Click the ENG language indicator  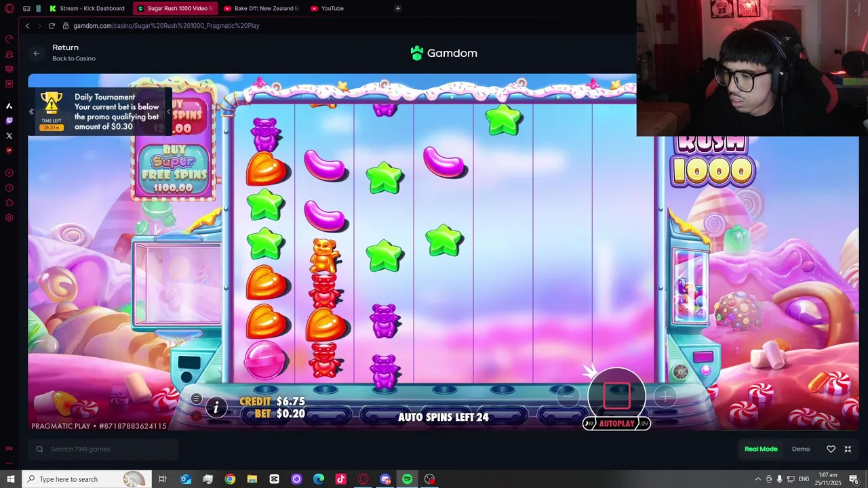[804, 479]
